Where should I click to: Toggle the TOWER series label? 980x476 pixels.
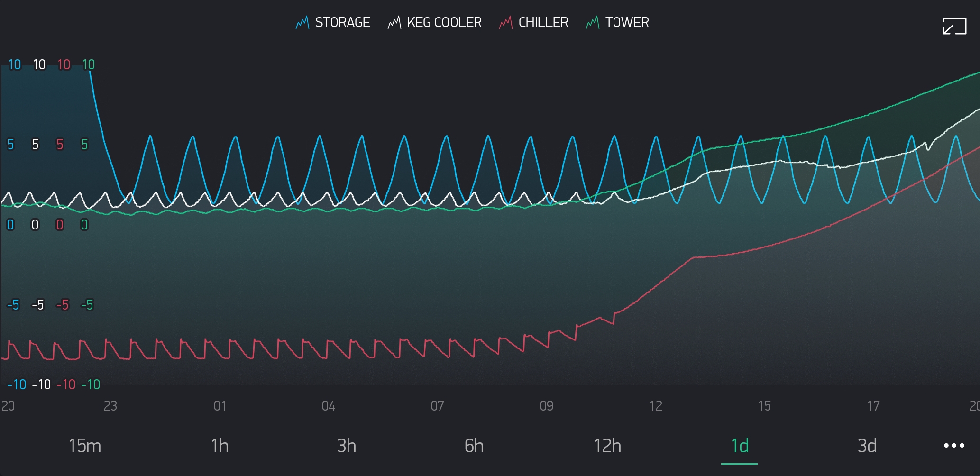[x=627, y=23]
